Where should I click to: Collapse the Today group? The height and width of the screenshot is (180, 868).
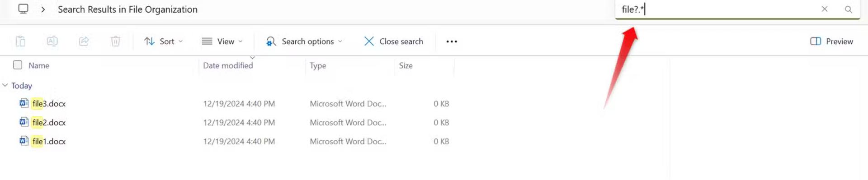coord(5,85)
